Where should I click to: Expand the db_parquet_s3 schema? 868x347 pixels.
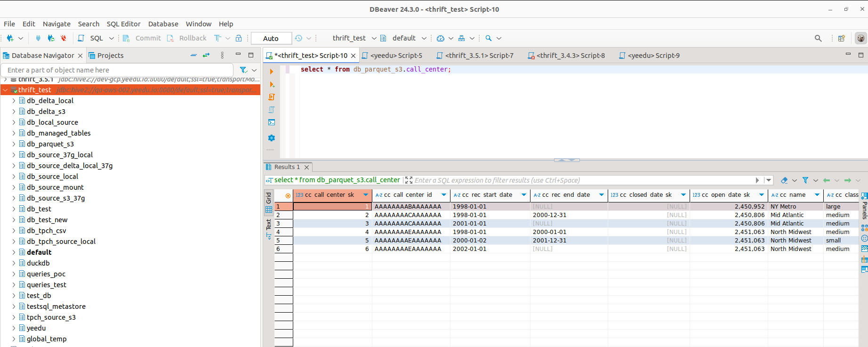pyautogui.click(x=14, y=144)
